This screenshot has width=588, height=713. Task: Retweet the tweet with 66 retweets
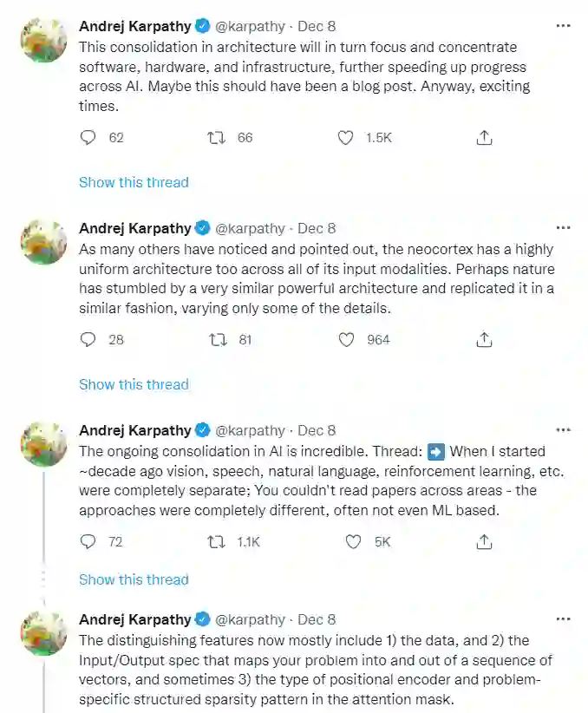(217, 137)
